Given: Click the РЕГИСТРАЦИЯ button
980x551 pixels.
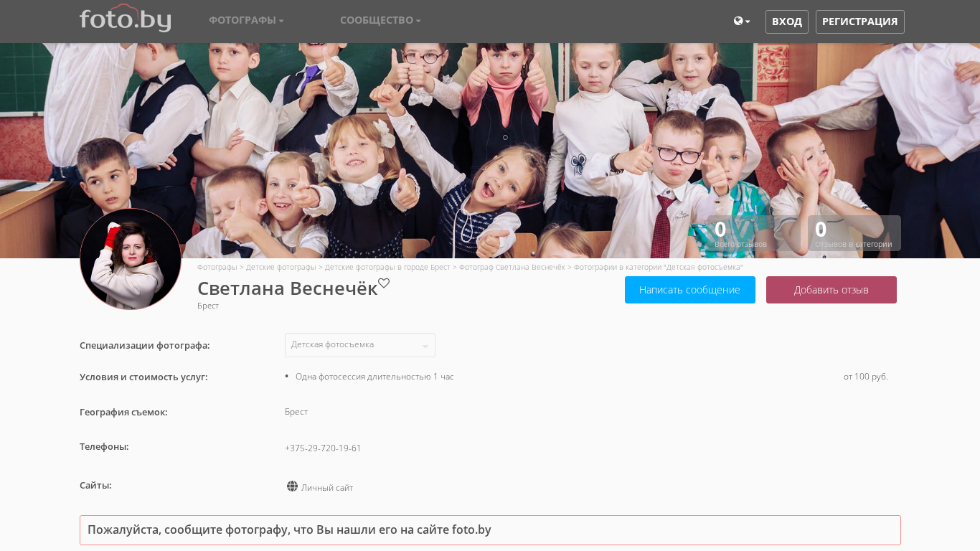Looking at the screenshot, I should point(860,22).
